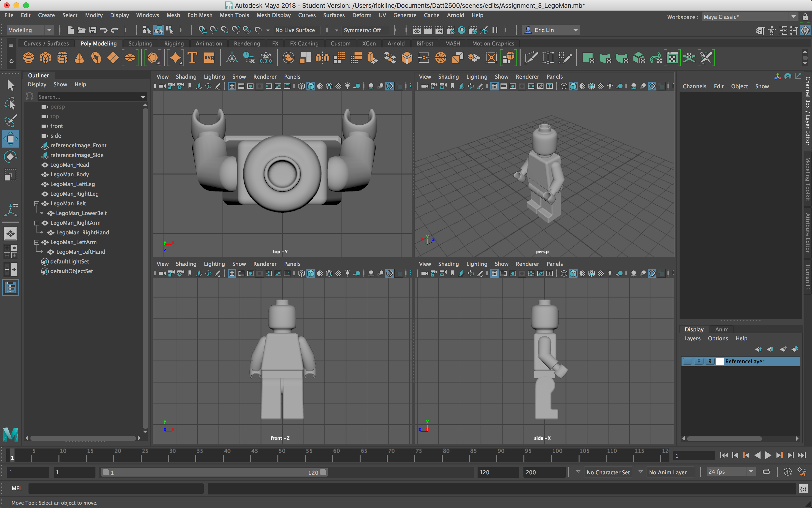Toggle the Outliner panel layout button
Screen dimensions: 812x508
coord(10,288)
